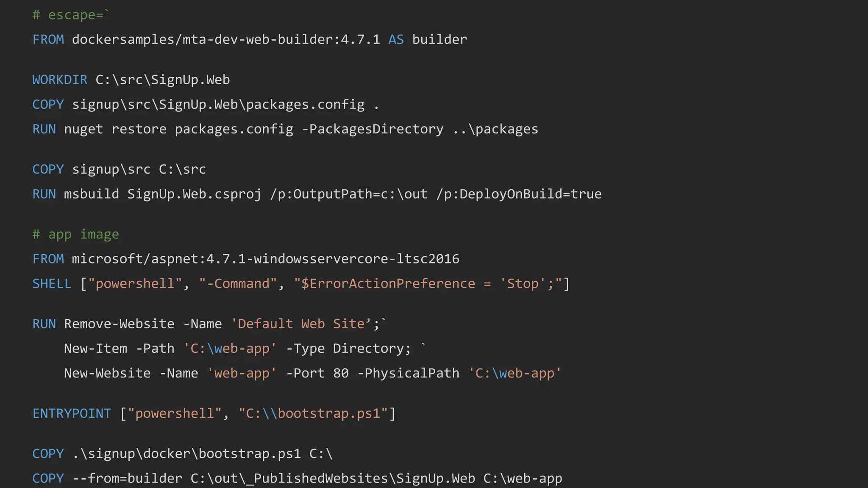Click the "$ErrorActionPreference = 'Stop';" string
Image resolution: width=868 pixels, height=488 pixels.
coord(428,283)
